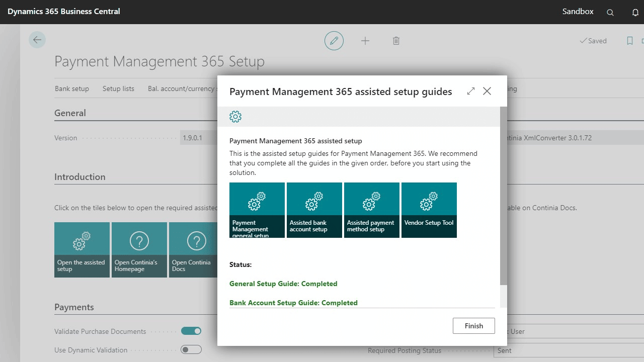Bookmark this page using the bookmark icon

pos(630,40)
